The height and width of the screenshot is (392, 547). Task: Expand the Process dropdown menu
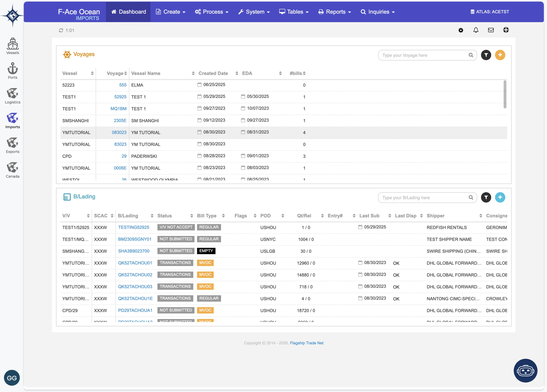(x=212, y=12)
